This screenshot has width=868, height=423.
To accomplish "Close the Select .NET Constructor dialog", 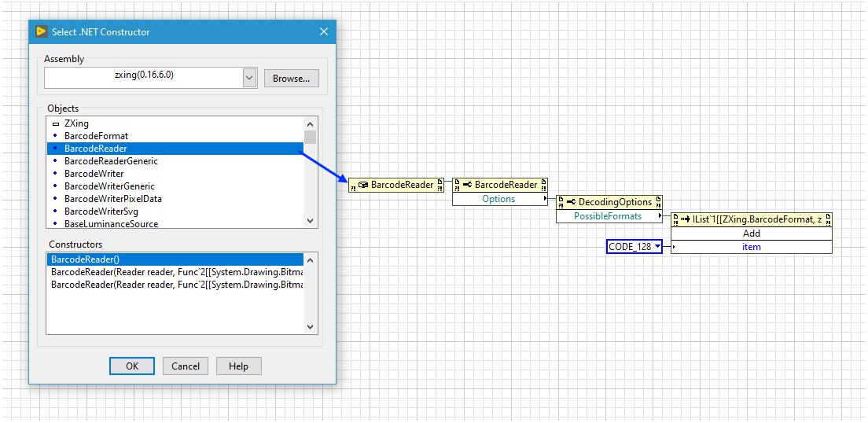I will [x=323, y=31].
